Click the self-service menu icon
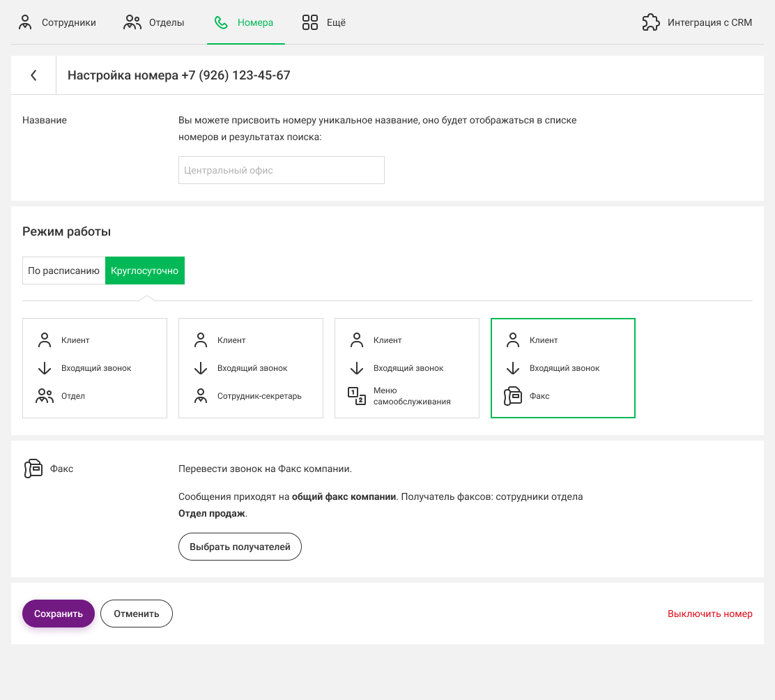This screenshot has height=700, width=775. click(x=357, y=396)
